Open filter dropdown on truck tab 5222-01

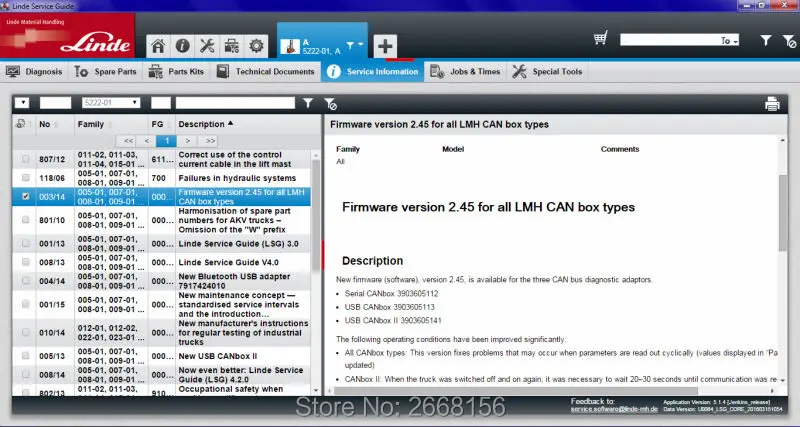click(354, 45)
